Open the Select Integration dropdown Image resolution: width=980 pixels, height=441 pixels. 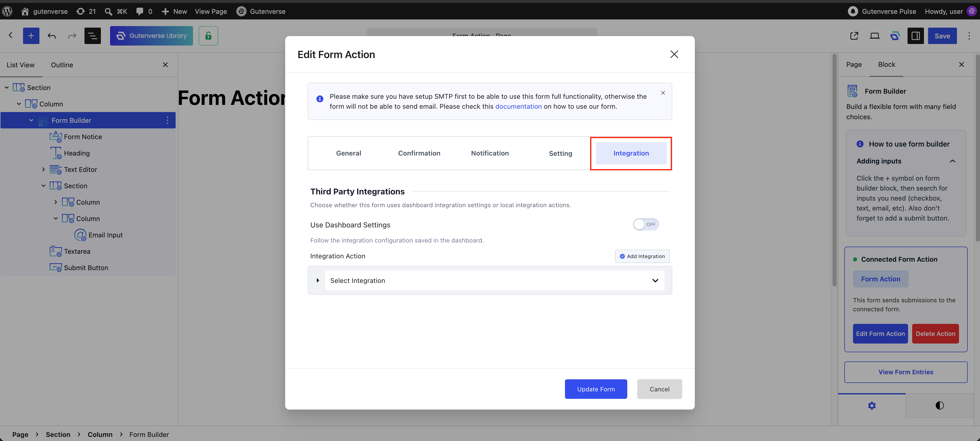[x=495, y=281]
